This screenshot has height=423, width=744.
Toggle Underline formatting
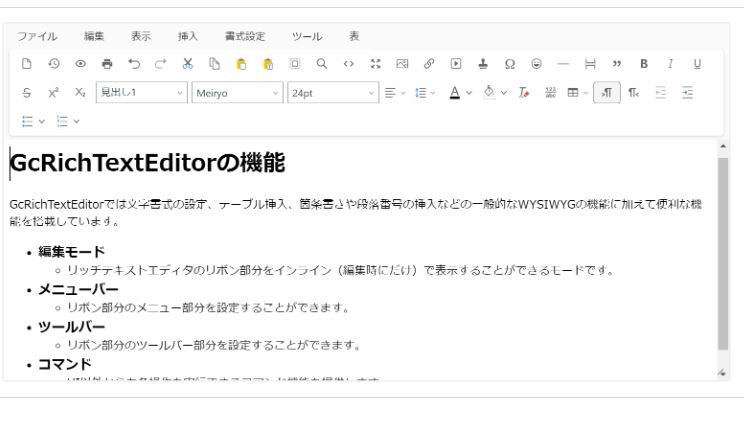[x=697, y=64]
